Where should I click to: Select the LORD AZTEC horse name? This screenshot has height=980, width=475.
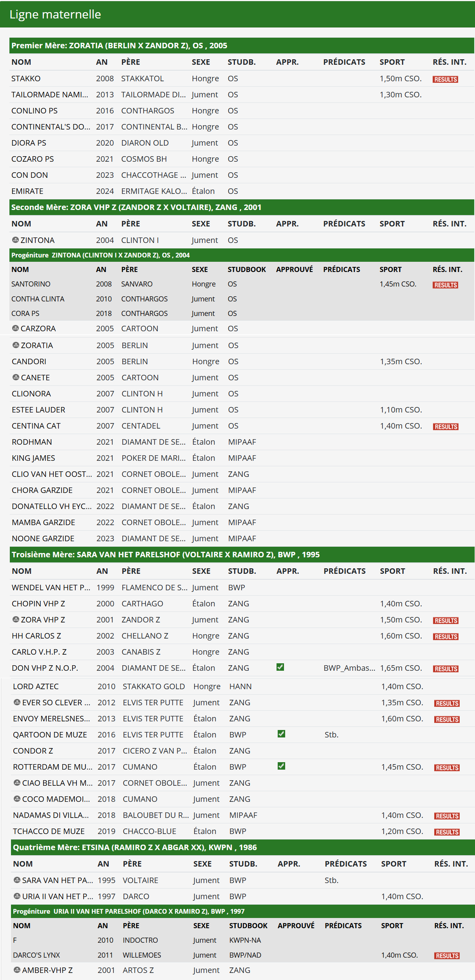36,686
